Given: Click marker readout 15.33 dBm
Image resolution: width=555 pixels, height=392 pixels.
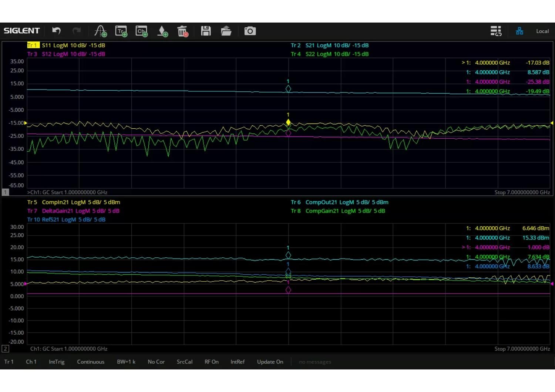Looking at the screenshot, I should [536, 238].
